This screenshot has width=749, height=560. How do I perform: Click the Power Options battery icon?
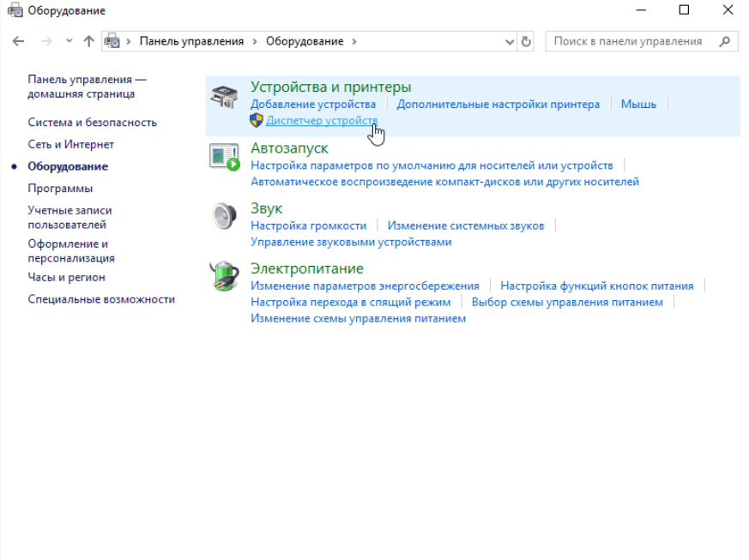click(224, 276)
